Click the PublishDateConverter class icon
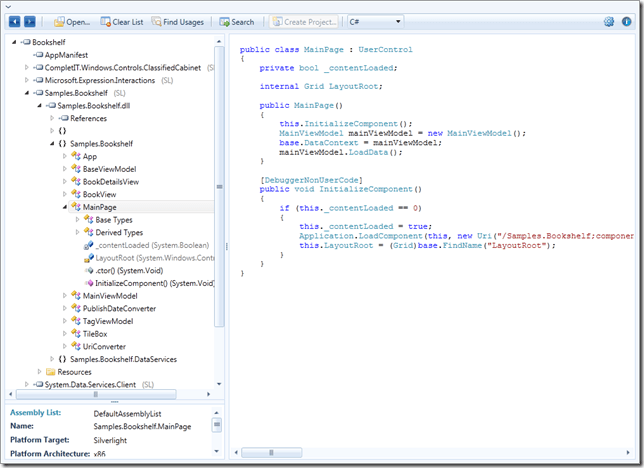644x468 pixels. click(x=76, y=308)
